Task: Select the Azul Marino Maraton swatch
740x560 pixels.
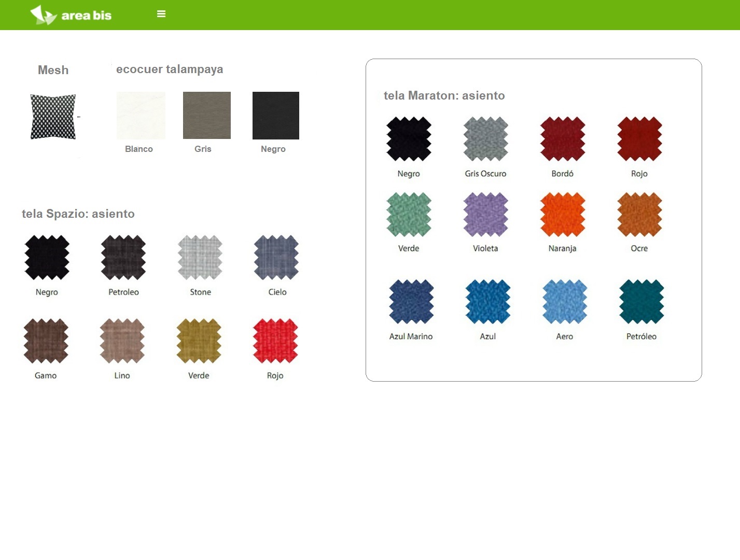Action: (x=411, y=302)
